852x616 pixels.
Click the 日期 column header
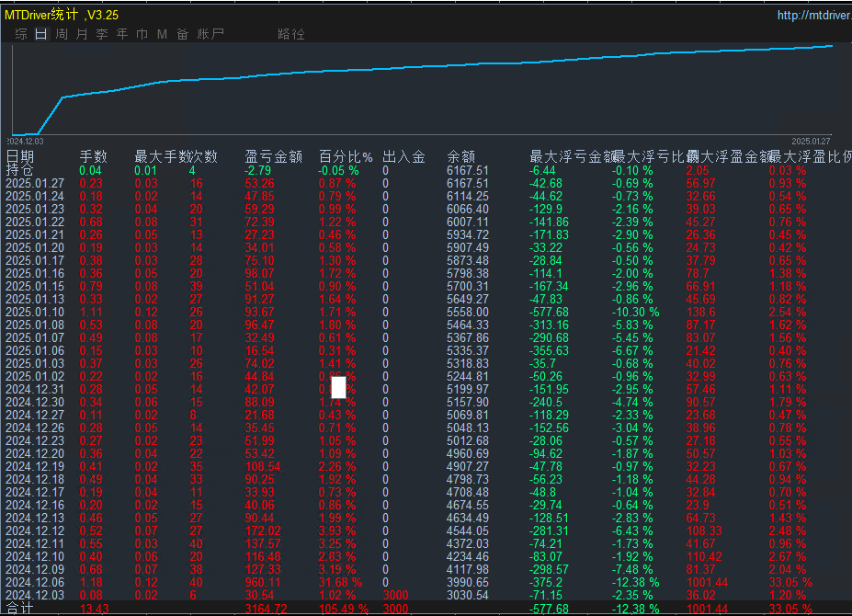point(20,157)
